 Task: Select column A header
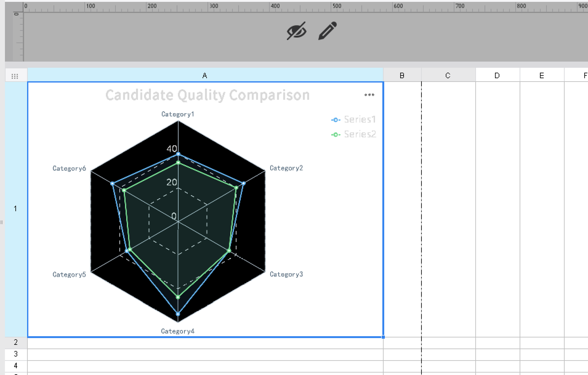coord(205,75)
